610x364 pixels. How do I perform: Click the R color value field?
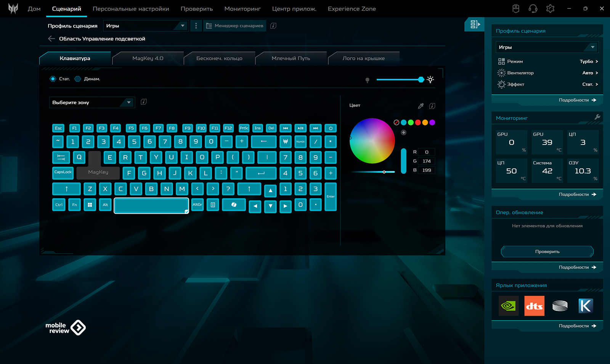426,152
